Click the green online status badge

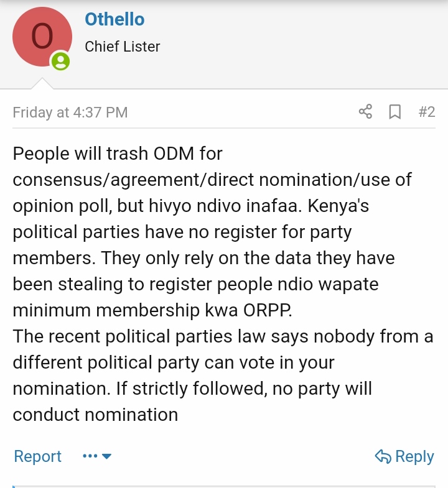[x=61, y=61]
